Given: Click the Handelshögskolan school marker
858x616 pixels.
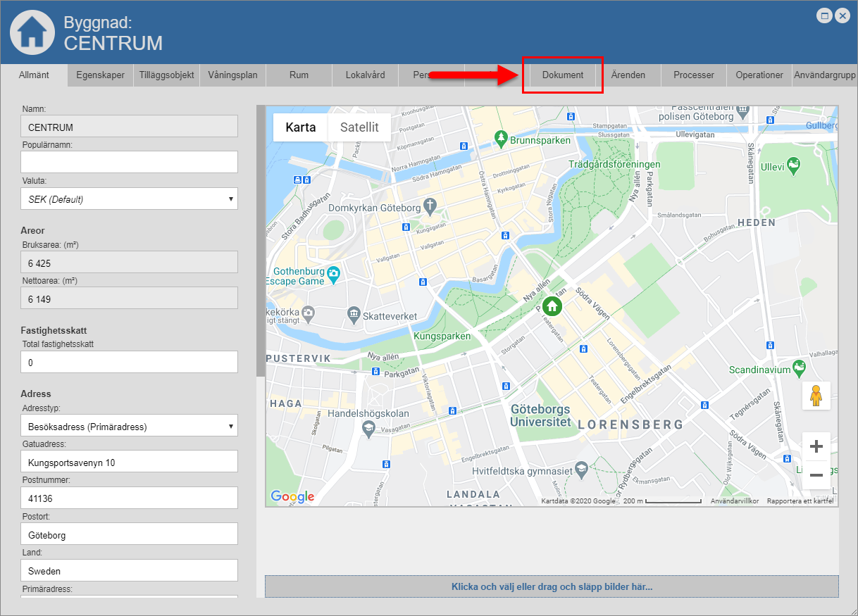Looking at the screenshot, I should coord(368,427).
